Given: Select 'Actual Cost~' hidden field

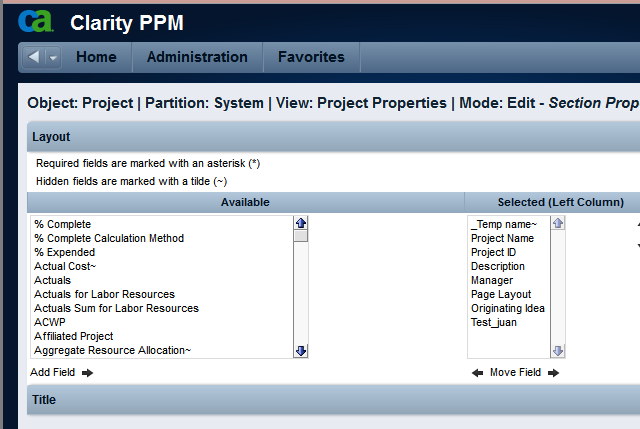Looking at the screenshot, I should pyautogui.click(x=65, y=266).
